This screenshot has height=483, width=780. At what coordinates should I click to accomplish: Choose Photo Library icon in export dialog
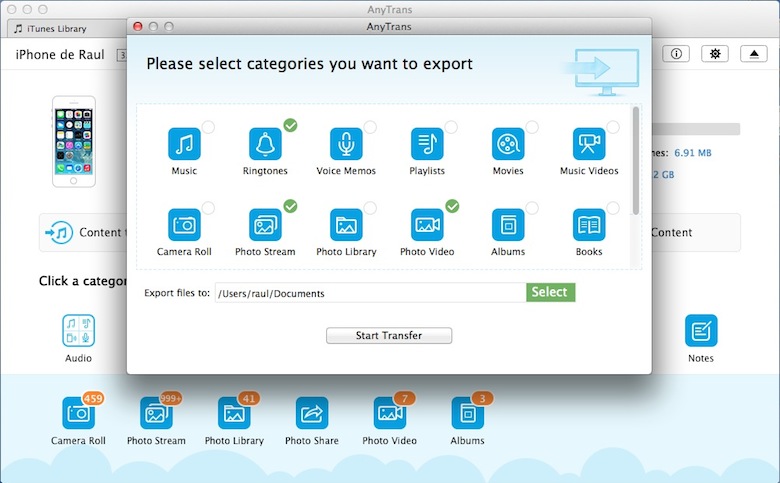coord(346,225)
